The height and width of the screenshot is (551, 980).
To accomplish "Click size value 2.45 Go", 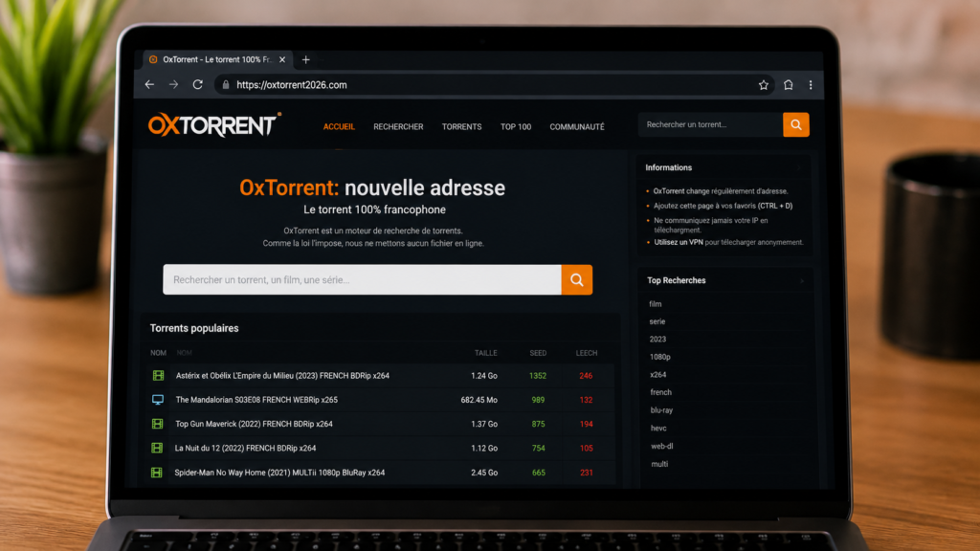I will 484,473.
